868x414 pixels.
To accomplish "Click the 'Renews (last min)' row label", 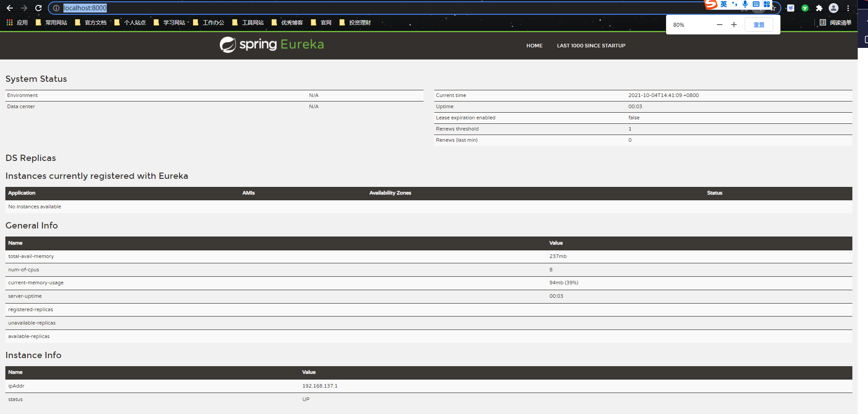I will (457, 140).
